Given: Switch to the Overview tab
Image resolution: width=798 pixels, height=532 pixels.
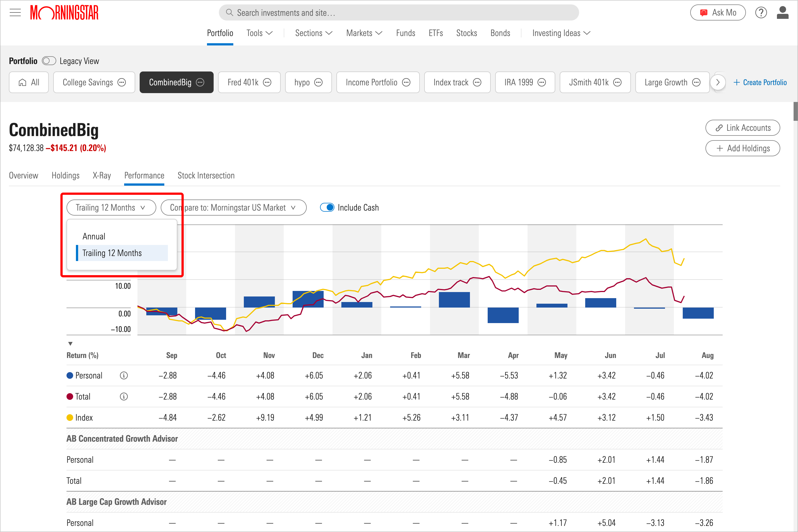Looking at the screenshot, I should coord(23,175).
